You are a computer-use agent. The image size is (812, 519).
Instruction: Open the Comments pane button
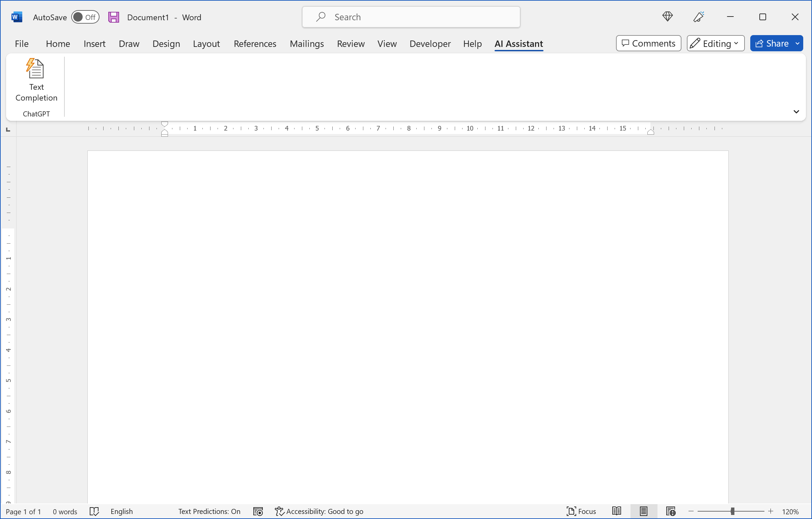(648, 44)
